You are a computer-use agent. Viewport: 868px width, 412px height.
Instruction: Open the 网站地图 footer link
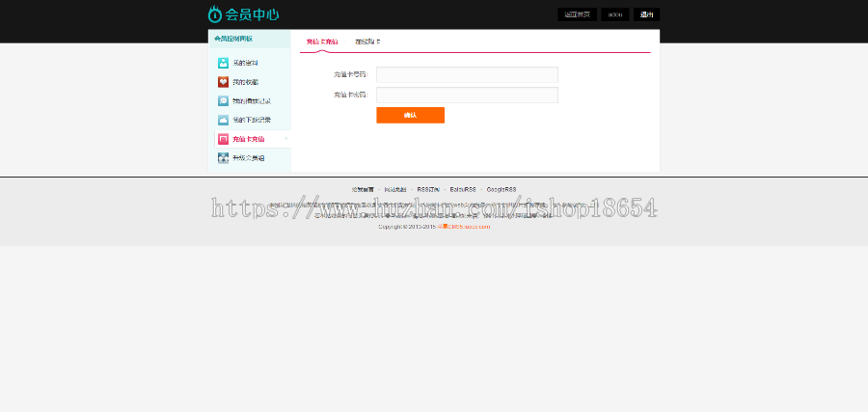[x=395, y=189]
